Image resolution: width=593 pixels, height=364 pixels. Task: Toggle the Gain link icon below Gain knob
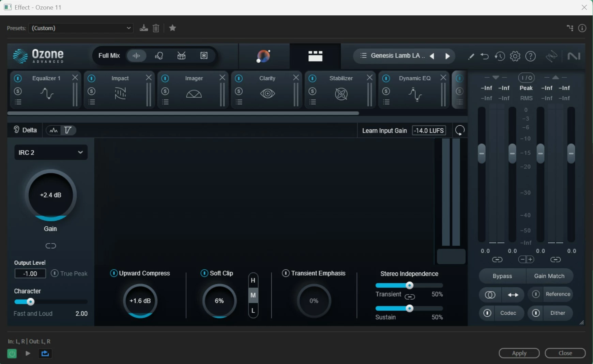[50, 246]
